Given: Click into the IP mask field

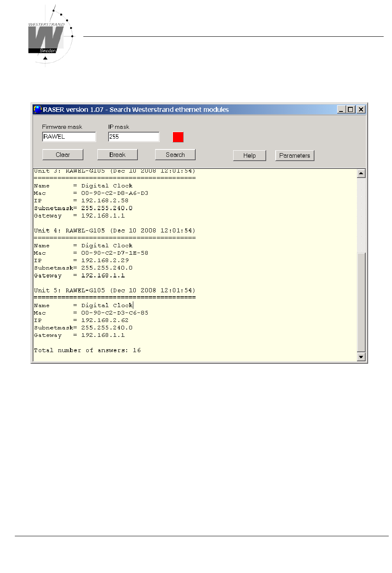Looking at the screenshot, I should tap(133, 137).
